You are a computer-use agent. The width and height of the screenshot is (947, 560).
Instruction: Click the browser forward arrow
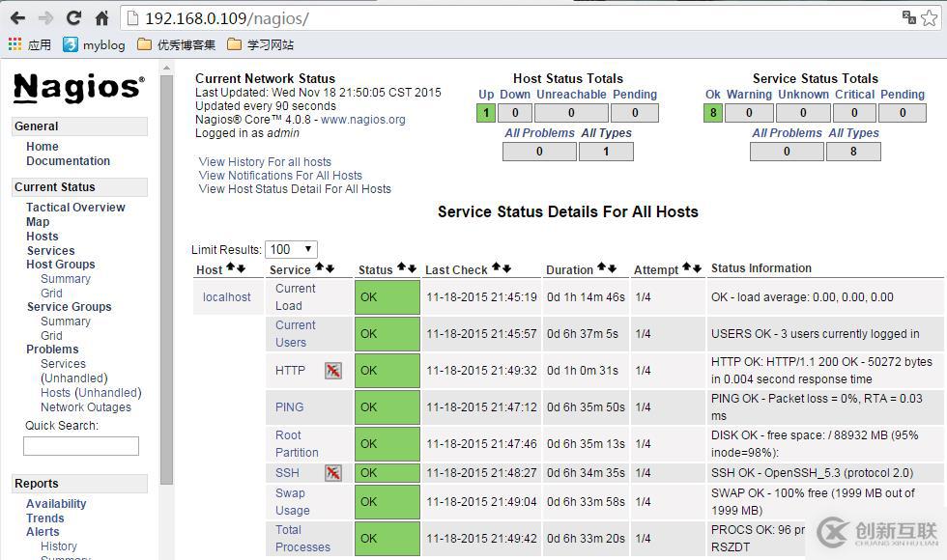point(46,18)
